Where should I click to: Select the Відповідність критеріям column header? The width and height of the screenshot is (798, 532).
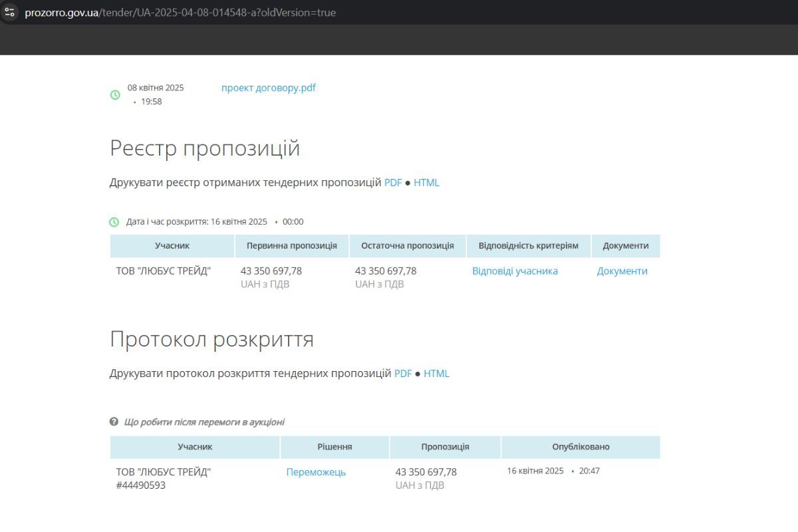[x=529, y=245]
